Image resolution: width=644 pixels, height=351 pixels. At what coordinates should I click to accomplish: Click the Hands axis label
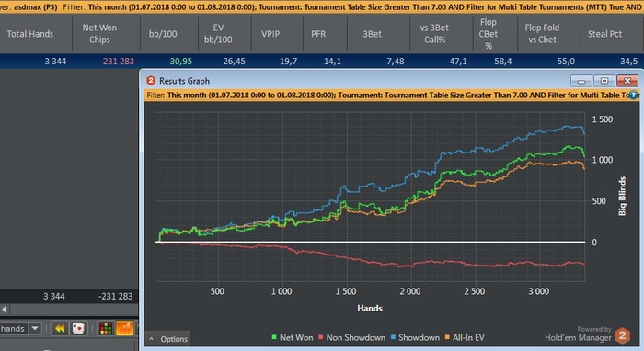[370, 309]
